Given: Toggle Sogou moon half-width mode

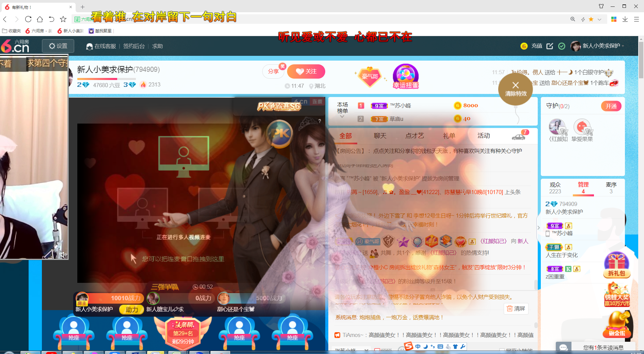Looking at the screenshot, I should coord(425,347).
